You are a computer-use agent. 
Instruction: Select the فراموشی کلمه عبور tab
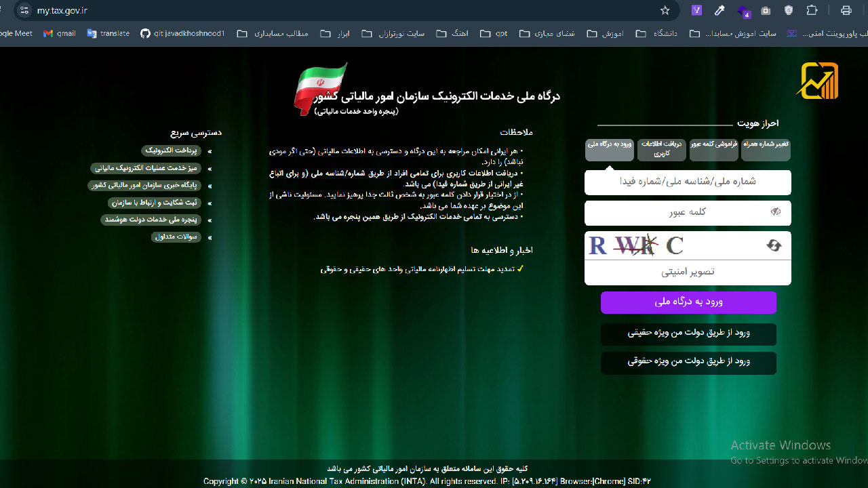pyautogui.click(x=713, y=150)
